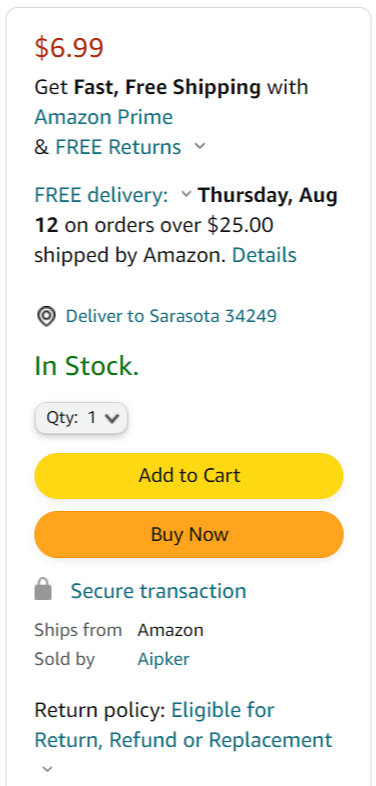The image size is (376, 786).
Task: Click Ships from Amazon text
Action: click(119, 630)
